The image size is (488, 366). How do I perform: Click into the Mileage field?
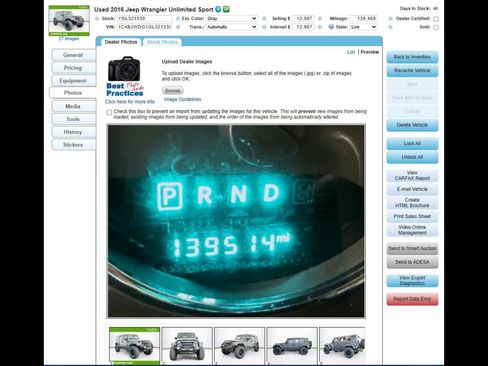(364, 19)
